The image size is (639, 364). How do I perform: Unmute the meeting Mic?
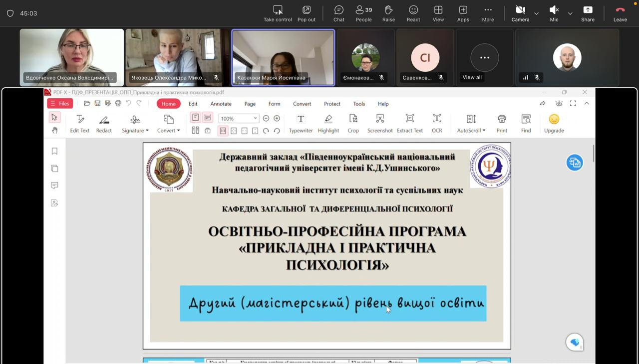[x=554, y=13]
